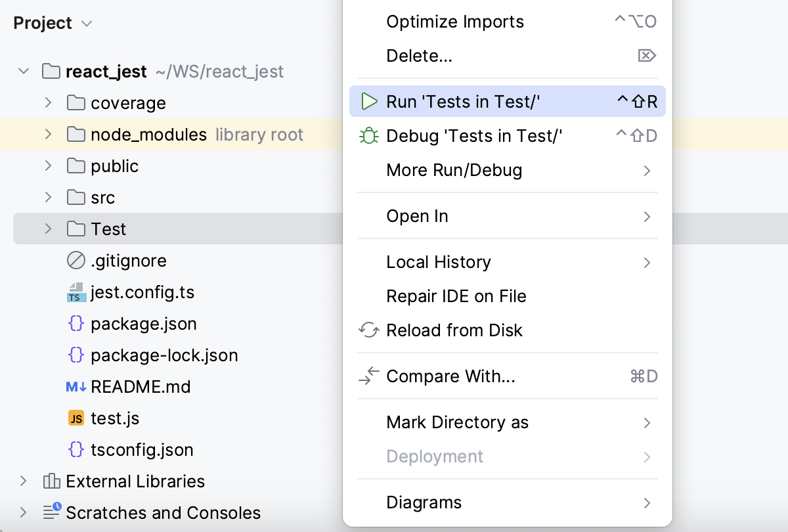Choose Optimize Imports from the menu
This screenshot has height=532, width=788.
454,21
